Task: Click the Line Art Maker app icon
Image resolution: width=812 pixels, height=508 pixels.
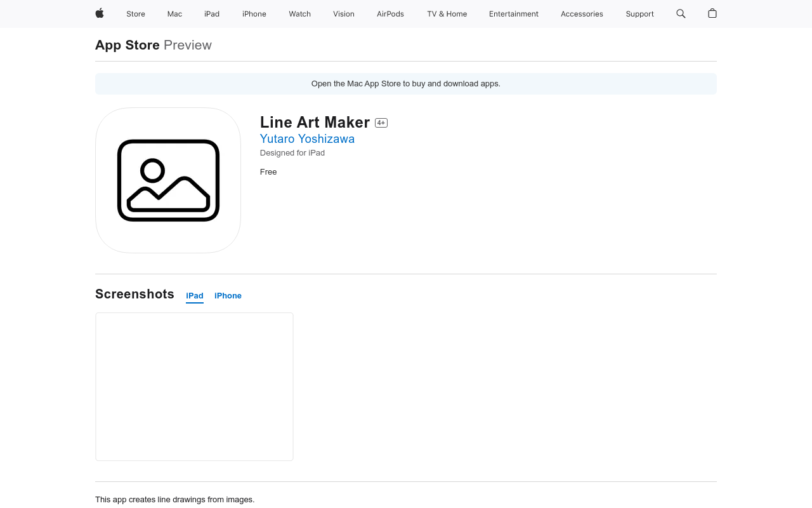Action: pos(168,180)
